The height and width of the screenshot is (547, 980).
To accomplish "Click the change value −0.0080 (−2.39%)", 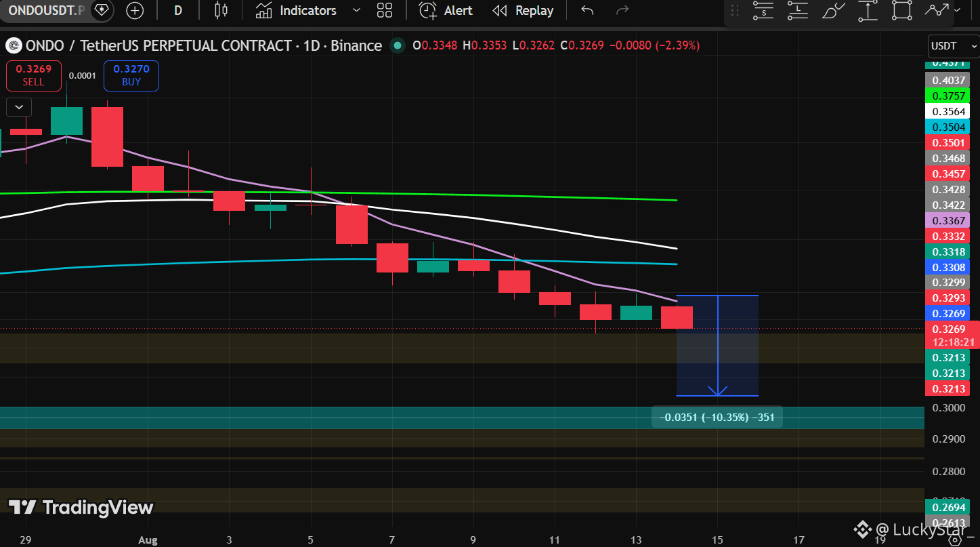I will 654,46.
